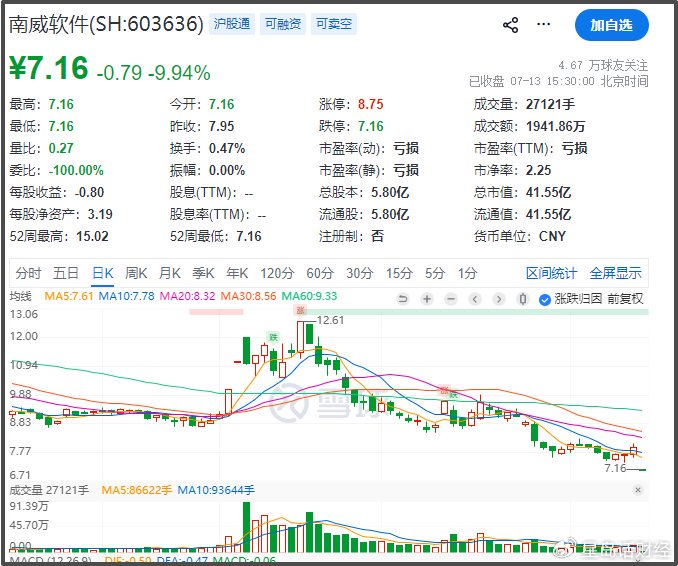Click the MA5:7.61 legend label
Image resolution: width=678 pixels, height=566 pixels.
coord(69,296)
